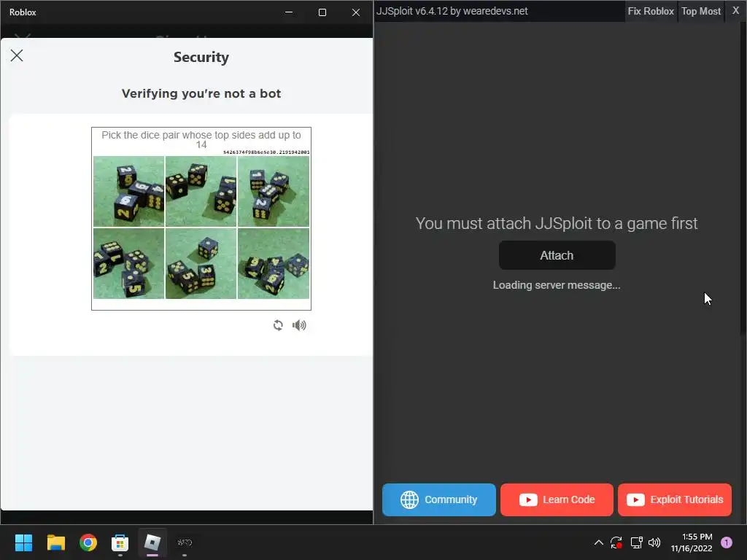Launch Google Chrome from the taskbar
Viewport: 747px width, 560px height.
[x=88, y=542]
